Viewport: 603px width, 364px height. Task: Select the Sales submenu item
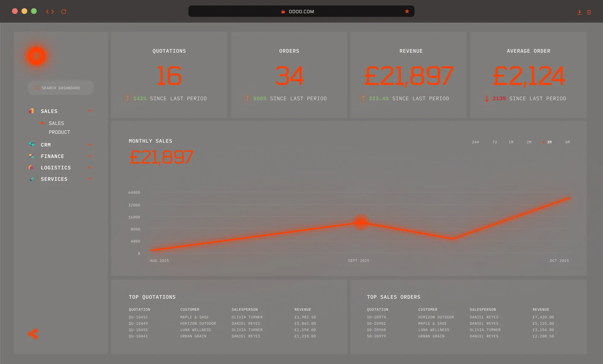coord(56,123)
